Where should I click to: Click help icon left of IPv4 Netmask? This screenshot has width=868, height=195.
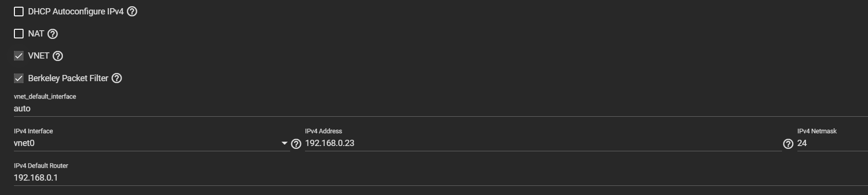tap(788, 144)
